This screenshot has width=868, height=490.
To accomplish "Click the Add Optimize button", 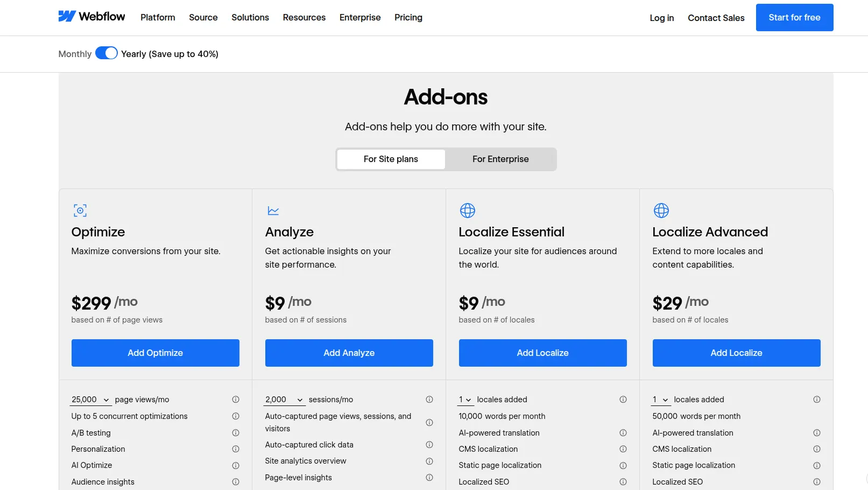I will (x=156, y=353).
